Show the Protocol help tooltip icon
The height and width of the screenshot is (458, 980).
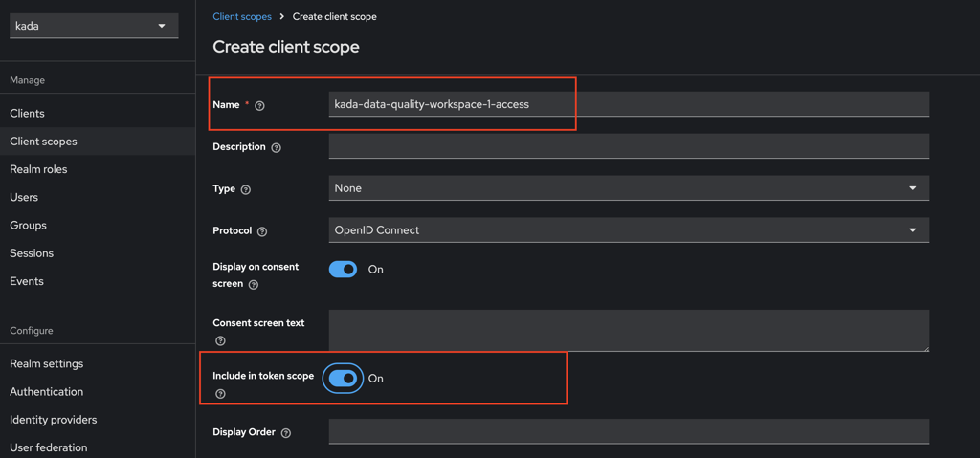point(262,231)
